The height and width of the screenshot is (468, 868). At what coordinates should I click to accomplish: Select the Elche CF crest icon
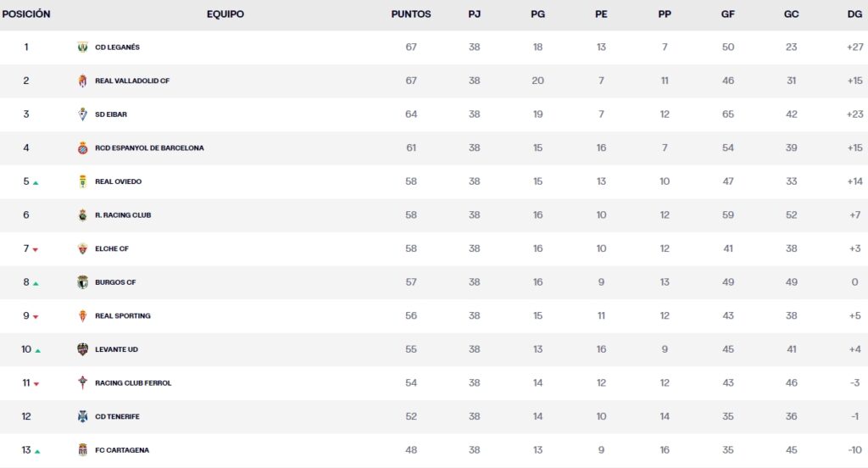point(82,248)
